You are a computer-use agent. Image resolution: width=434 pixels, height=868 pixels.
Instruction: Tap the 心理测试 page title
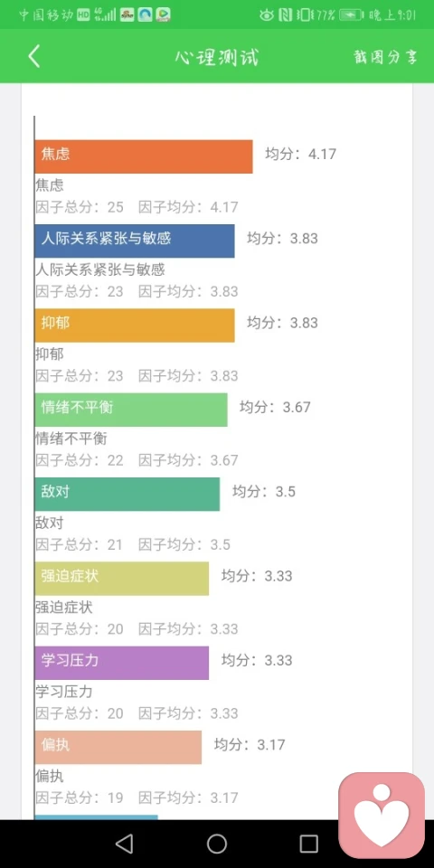217,57
